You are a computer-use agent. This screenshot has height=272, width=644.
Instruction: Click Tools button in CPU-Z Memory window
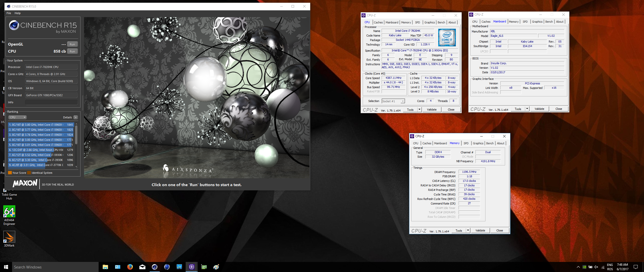pos(459,230)
